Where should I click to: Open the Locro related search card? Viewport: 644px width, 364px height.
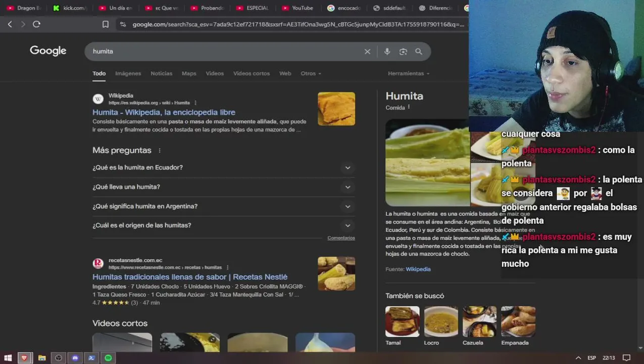(x=441, y=326)
